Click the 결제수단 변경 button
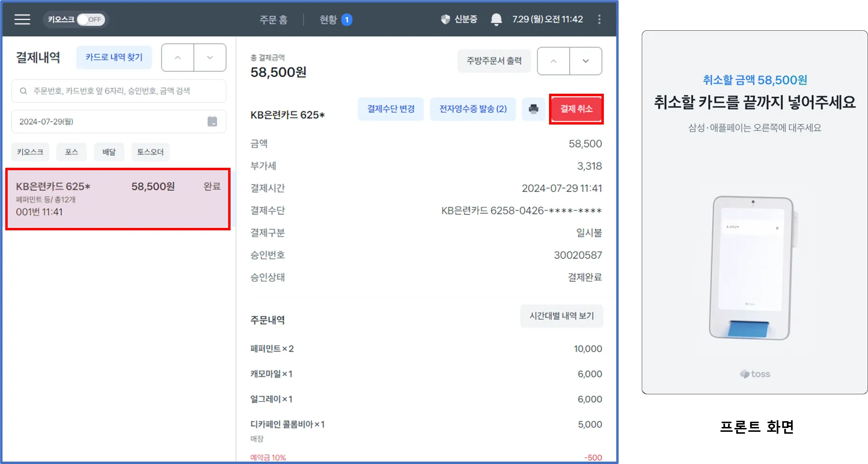 click(x=391, y=109)
